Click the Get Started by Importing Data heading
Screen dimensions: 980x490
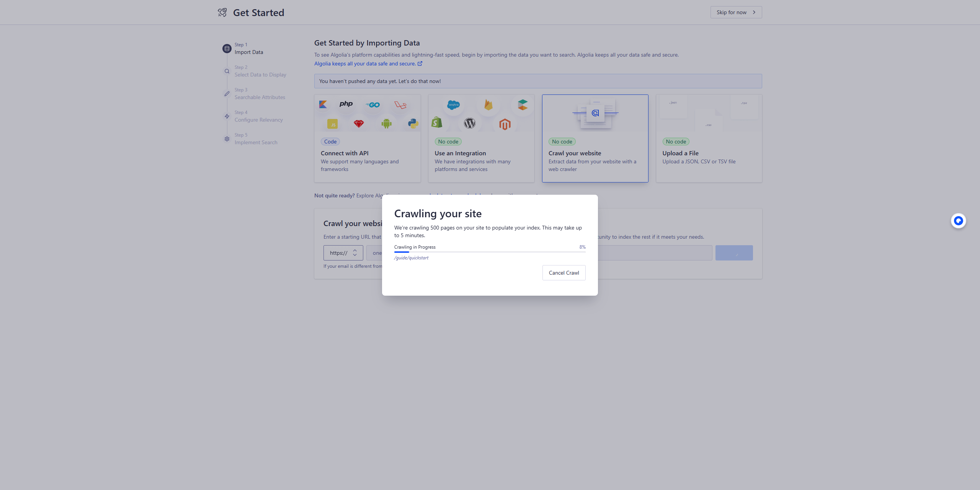pyautogui.click(x=367, y=43)
